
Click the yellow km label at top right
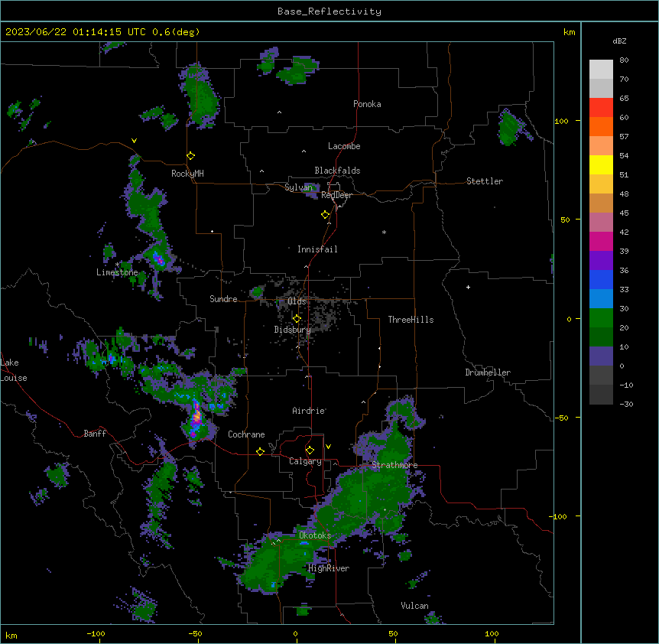click(569, 32)
